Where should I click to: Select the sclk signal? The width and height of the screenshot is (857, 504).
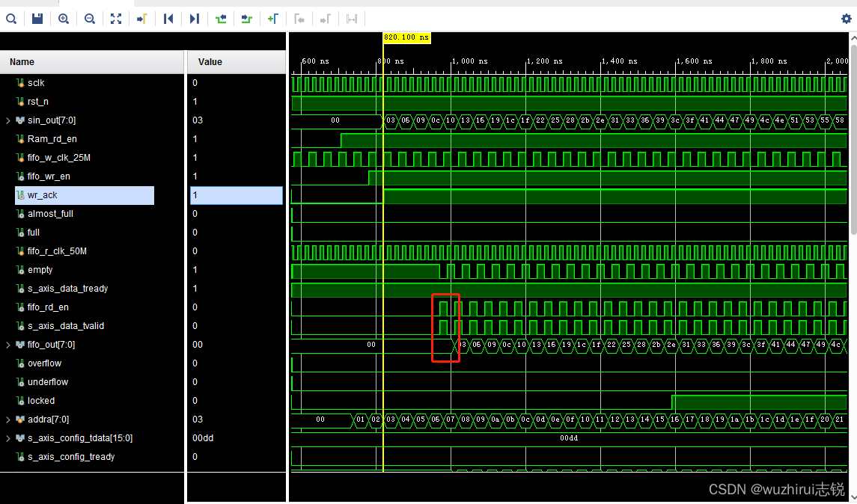click(36, 83)
